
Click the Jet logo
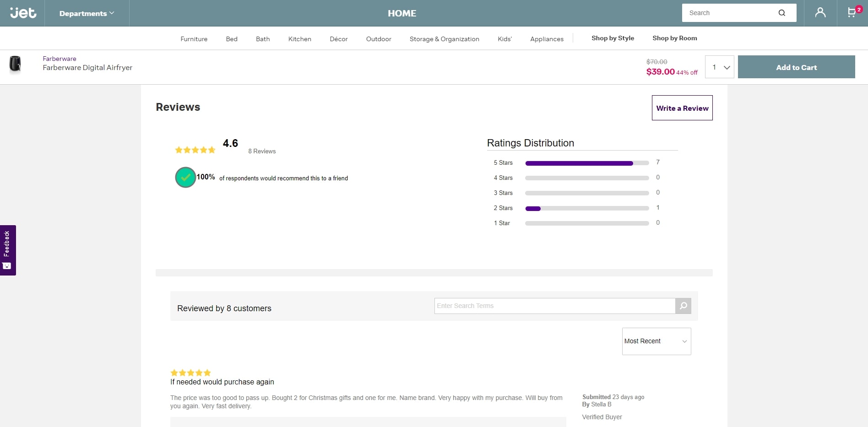23,13
